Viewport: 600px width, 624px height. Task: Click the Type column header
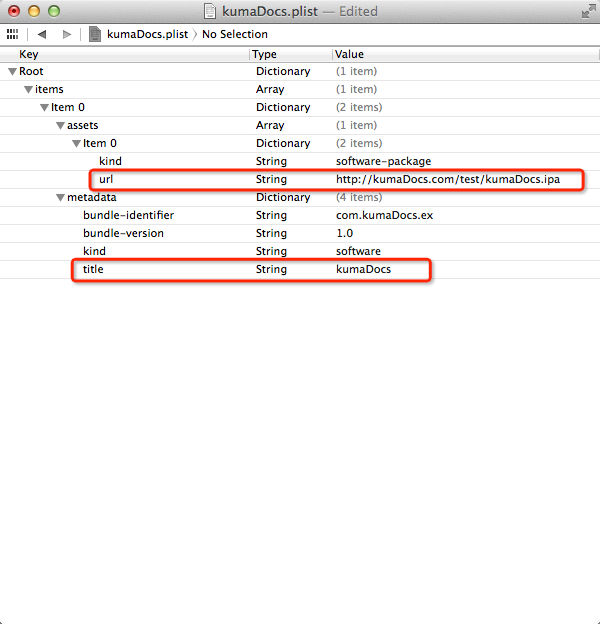[264, 54]
